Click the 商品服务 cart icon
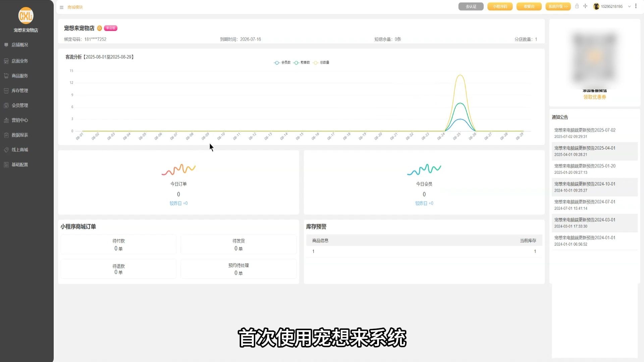The width and height of the screenshot is (644, 362). pos(6,76)
